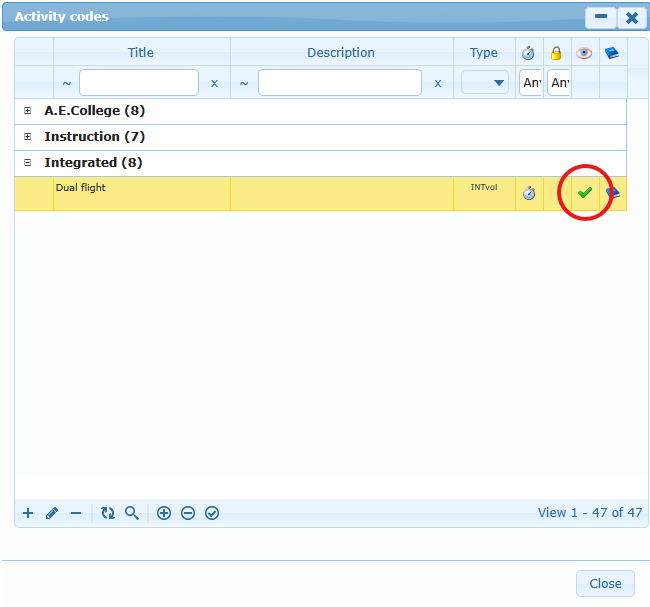This screenshot has width=650, height=607.
Task: Toggle the green visible checkmark for Dual flight
Action: tap(585, 193)
